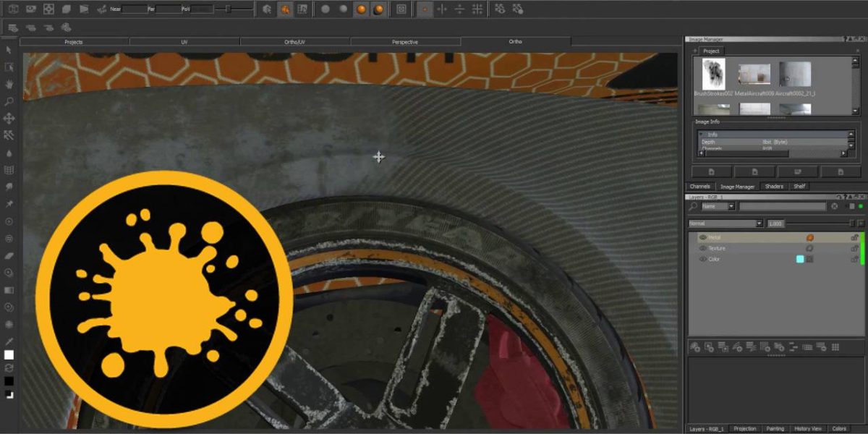Select the Zoom tool in left toolbar
The height and width of the screenshot is (434, 868).
click(x=9, y=101)
